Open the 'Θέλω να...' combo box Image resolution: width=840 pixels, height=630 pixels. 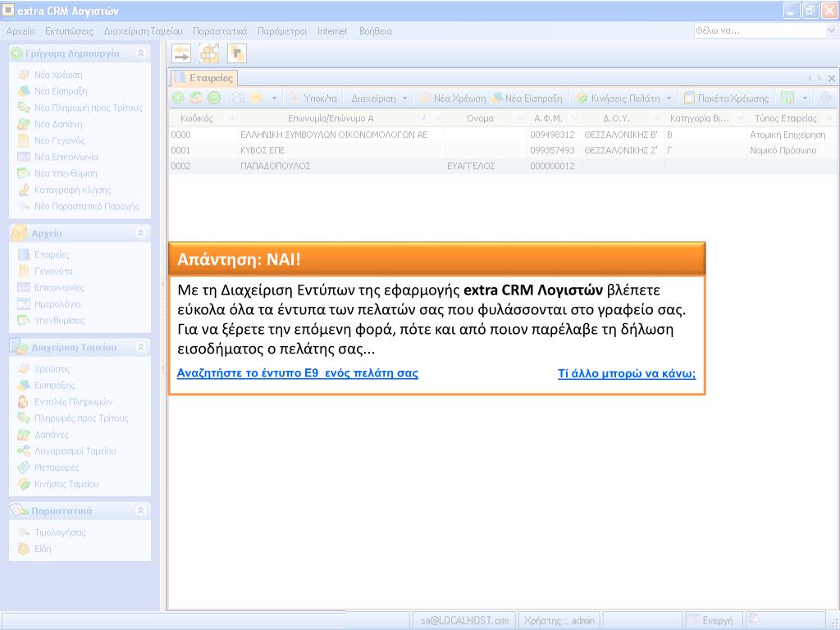[x=831, y=31]
